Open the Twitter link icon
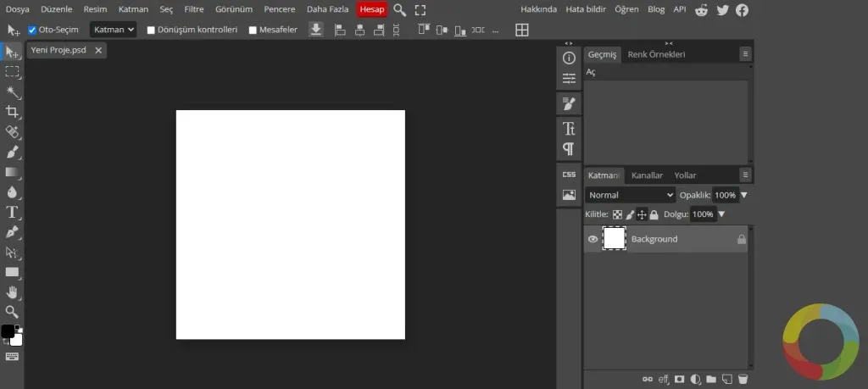 722,10
